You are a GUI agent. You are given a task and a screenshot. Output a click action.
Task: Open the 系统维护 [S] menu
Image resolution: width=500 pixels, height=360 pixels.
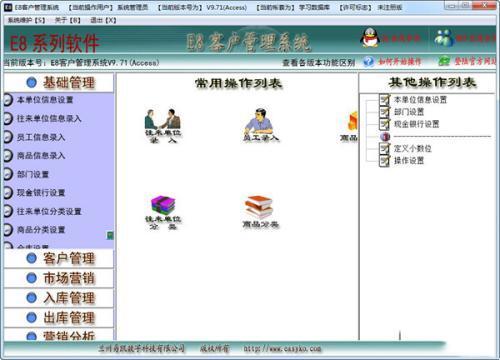(26, 20)
